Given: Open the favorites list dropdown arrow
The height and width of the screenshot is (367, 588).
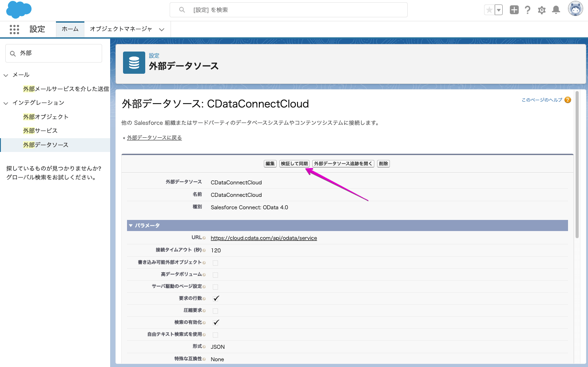Looking at the screenshot, I should pos(498,10).
